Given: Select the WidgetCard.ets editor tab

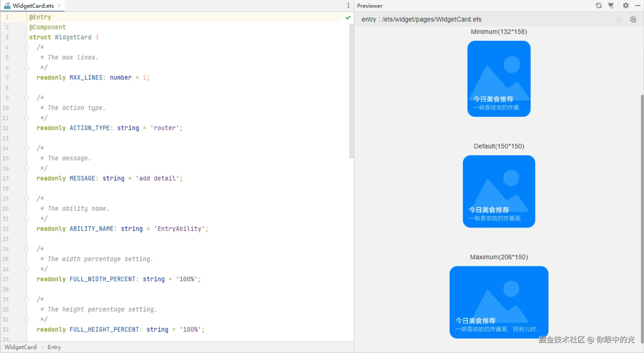Looking at the screenshot, I should (33, 6).
